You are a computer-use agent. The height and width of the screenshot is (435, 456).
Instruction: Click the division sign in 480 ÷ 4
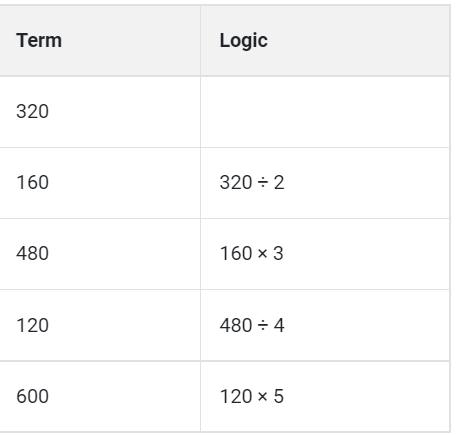pyautogui.click(x=263, y=325)
